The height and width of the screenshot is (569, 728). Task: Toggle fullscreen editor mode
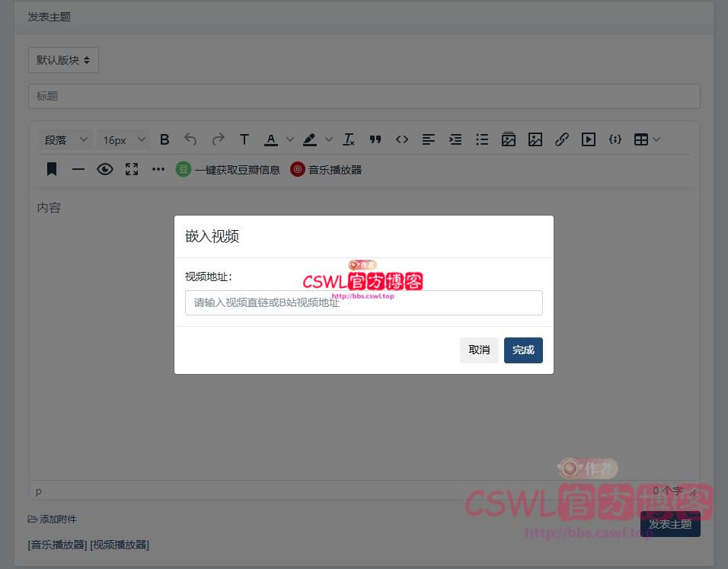[x=132, y=169]
